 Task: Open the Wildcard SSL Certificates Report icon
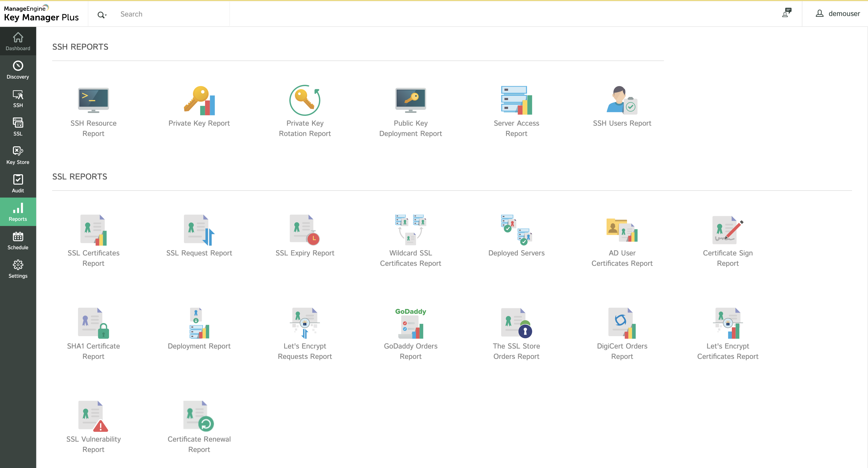coord(410,230)
